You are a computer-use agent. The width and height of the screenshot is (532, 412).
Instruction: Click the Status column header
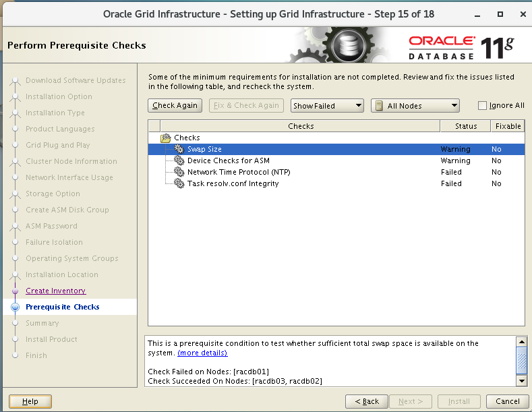coord(465,126)
